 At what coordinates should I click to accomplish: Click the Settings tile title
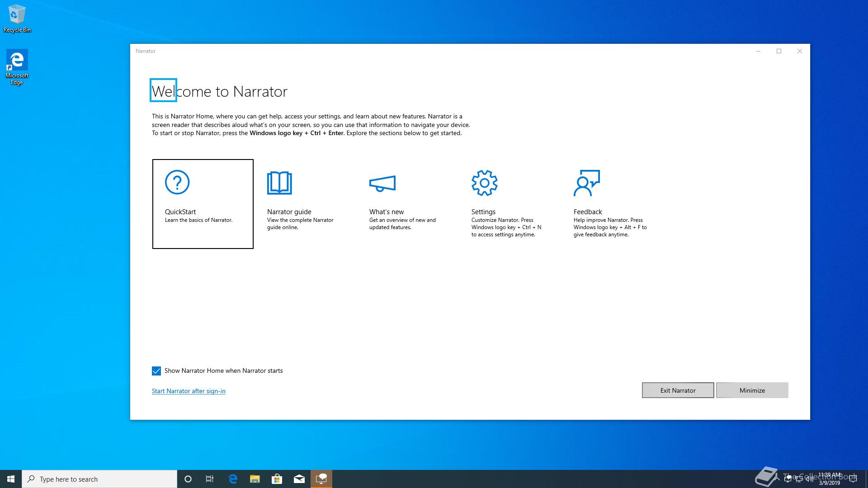pyautogui.click(x=483, y=211)
